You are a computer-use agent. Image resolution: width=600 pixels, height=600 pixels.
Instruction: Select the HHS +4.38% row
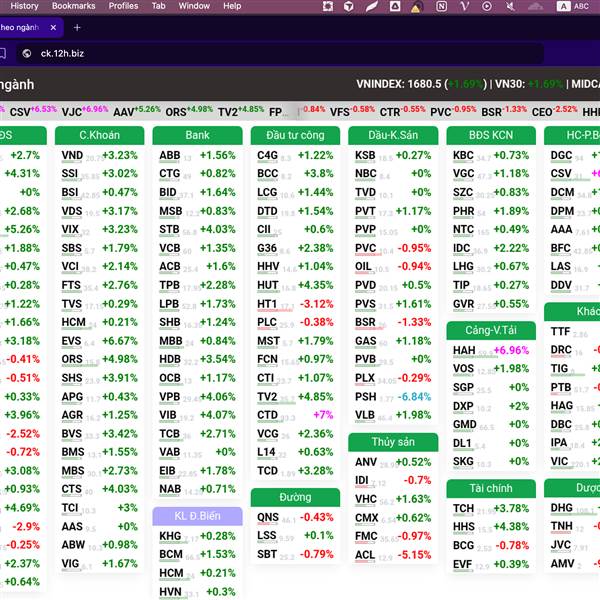click(491, 527)
